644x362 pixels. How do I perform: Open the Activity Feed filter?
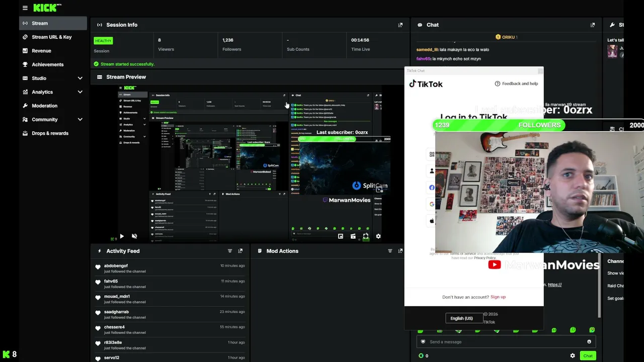[230, 251]
